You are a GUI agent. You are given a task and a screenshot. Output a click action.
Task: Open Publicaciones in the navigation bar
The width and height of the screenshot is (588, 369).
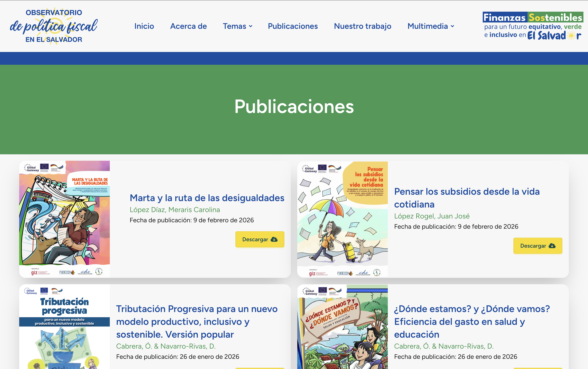coord(293,26)
